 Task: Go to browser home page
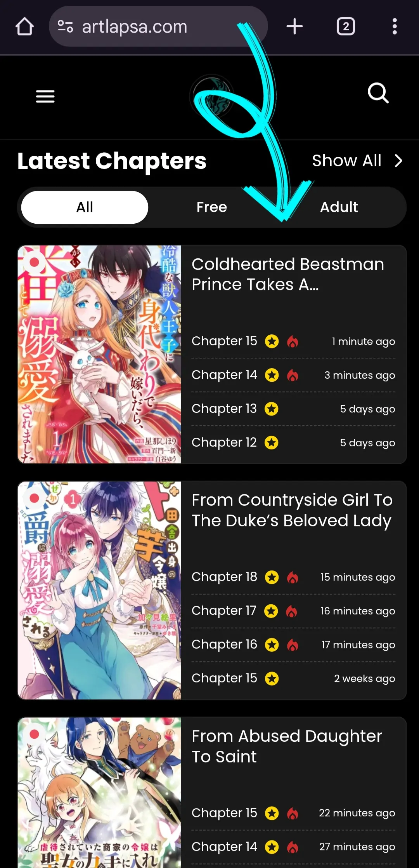[x=24, y=27]
